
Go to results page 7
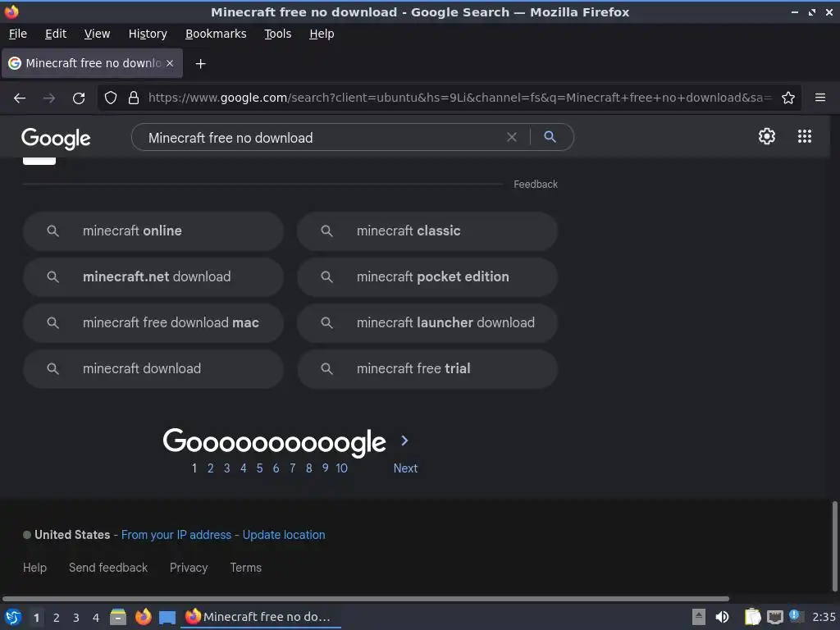[293, 468]
